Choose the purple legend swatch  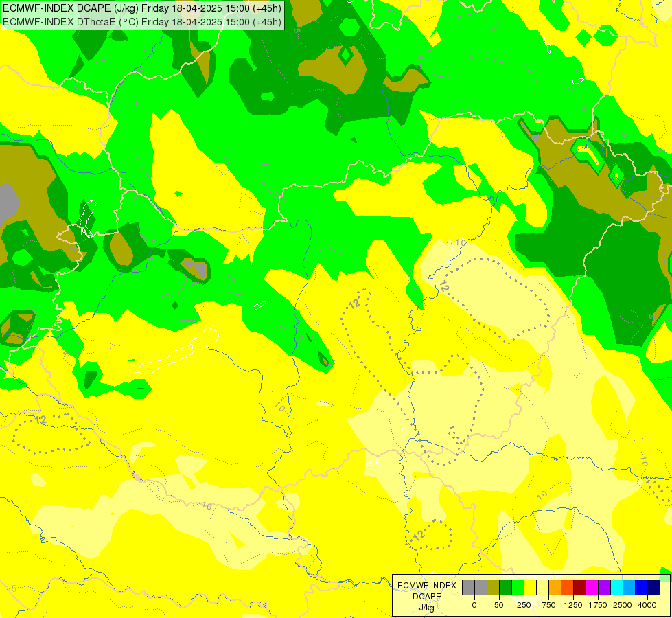point(604,587)
